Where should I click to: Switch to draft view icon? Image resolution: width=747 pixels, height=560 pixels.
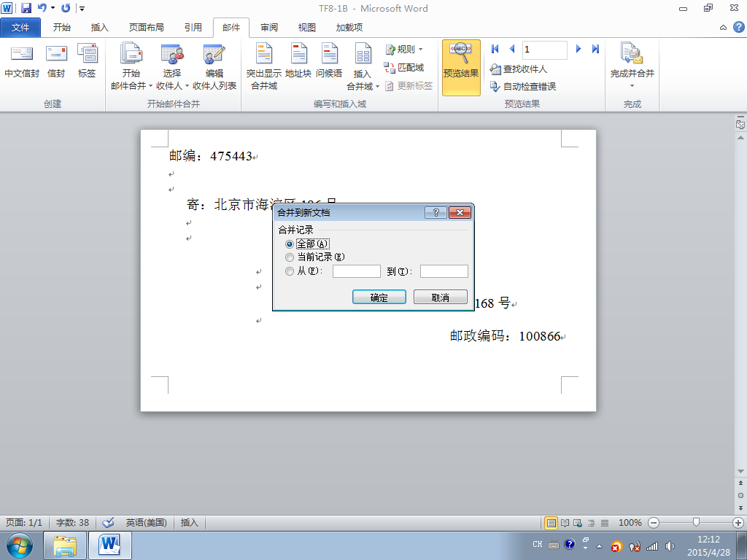pyautogui.click(x=605, y=523)
